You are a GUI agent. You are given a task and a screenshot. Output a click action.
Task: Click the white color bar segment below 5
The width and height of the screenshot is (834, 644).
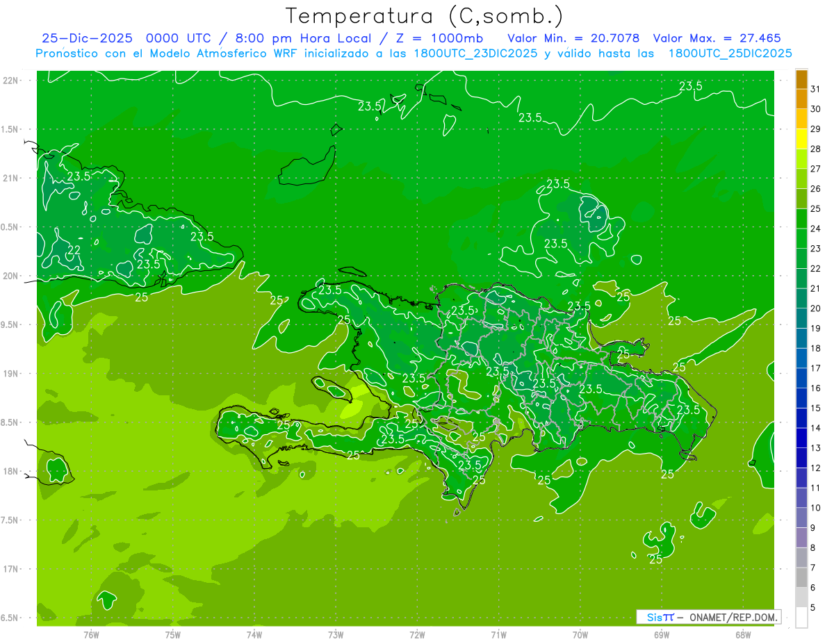tap(801, 618)
